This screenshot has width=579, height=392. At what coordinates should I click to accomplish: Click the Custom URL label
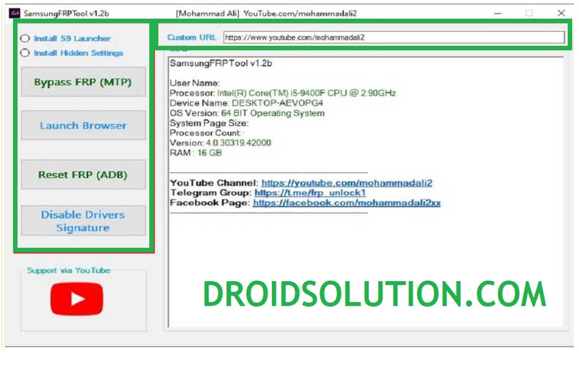192,37
